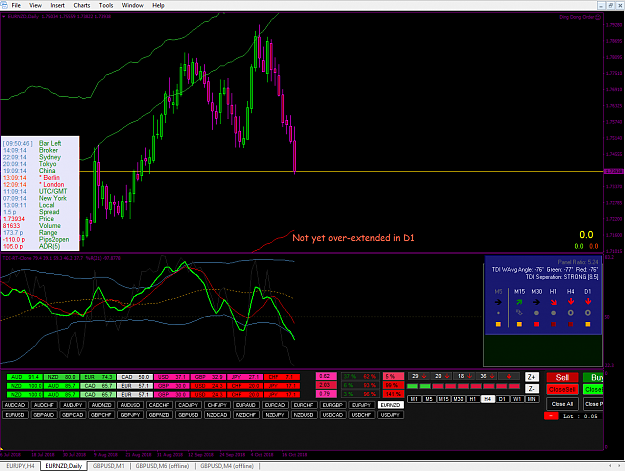
Task: Click the CloseSell button
Action: click(x=562, y=389)
